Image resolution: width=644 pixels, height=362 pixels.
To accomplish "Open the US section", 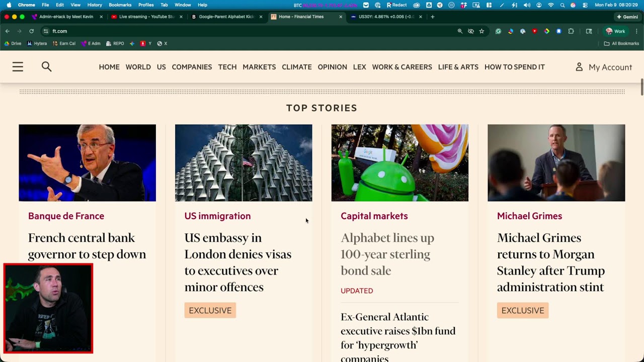I will coord(161,67).
